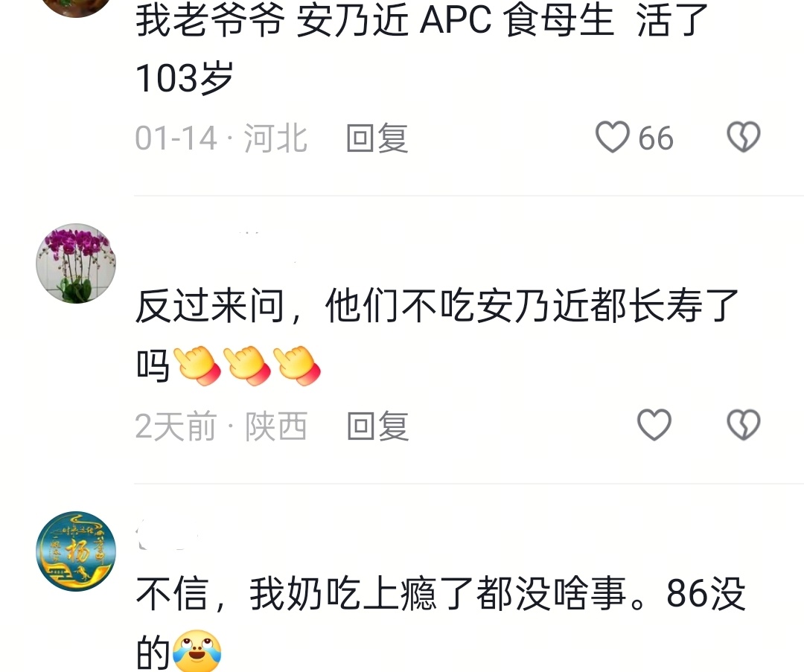The image size is (804, 672).
Task: Like the comment from 河北 with 66 likes
Action: click(612, 138)
